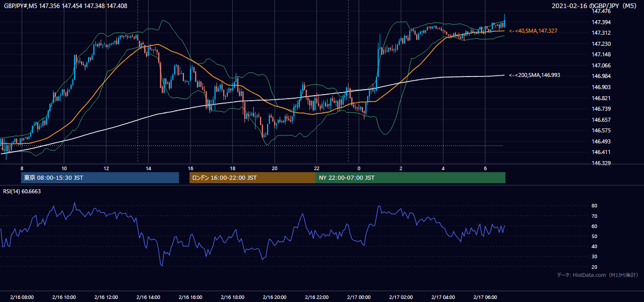Click the bottom date label 2/16 14:00

[148, 297]
